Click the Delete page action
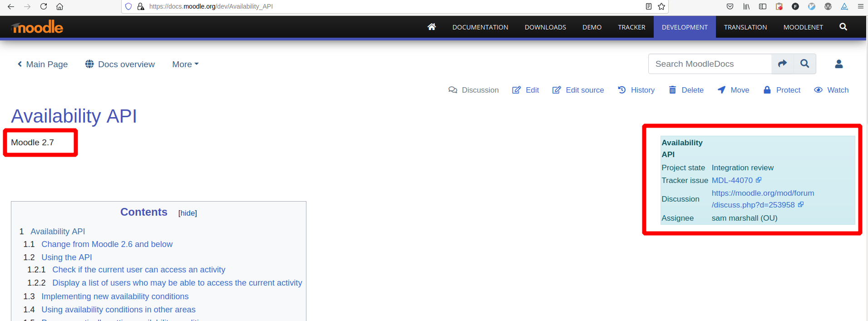 [x=686, y=90]
